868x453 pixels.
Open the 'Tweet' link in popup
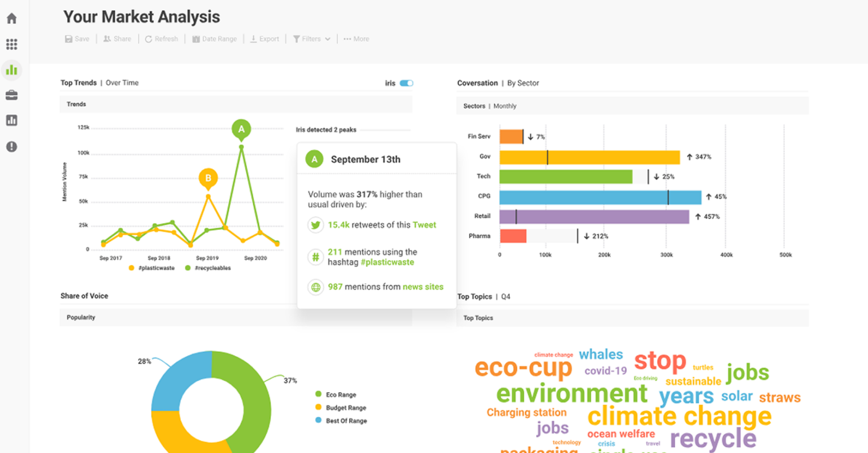click(424, 225)
